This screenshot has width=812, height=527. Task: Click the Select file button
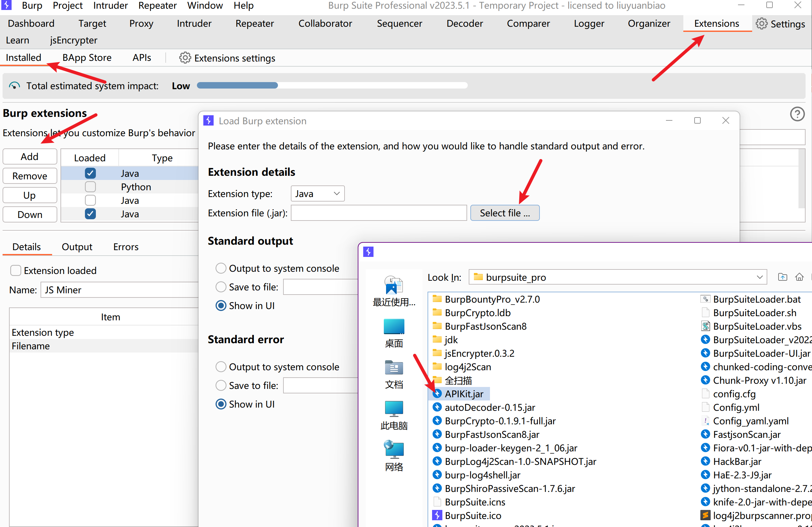pos(504,213)
